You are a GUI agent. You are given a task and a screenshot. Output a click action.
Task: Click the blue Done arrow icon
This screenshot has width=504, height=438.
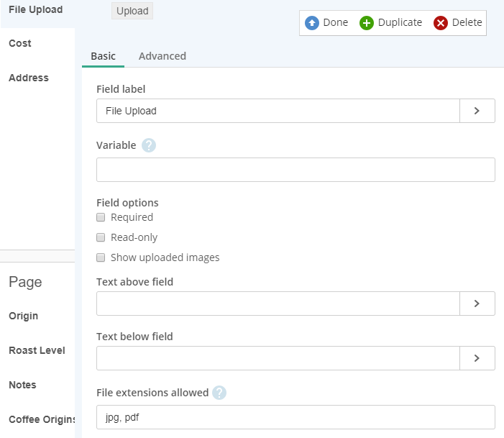coord(312,23)
